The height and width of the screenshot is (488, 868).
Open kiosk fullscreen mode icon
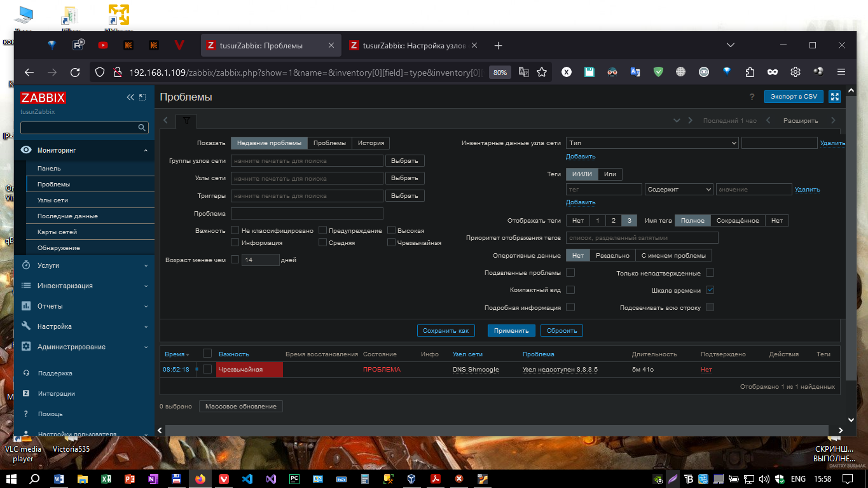[x=835, y=97]
